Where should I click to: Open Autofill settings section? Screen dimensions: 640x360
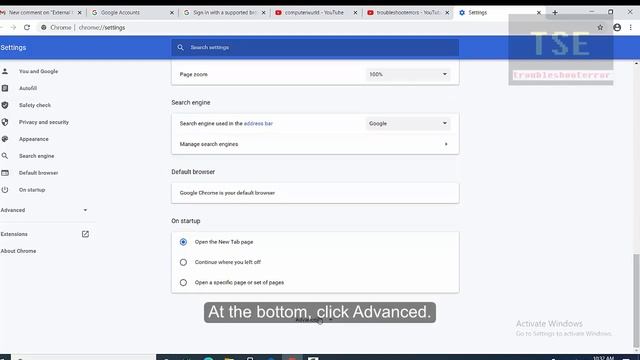pos(28,88)
